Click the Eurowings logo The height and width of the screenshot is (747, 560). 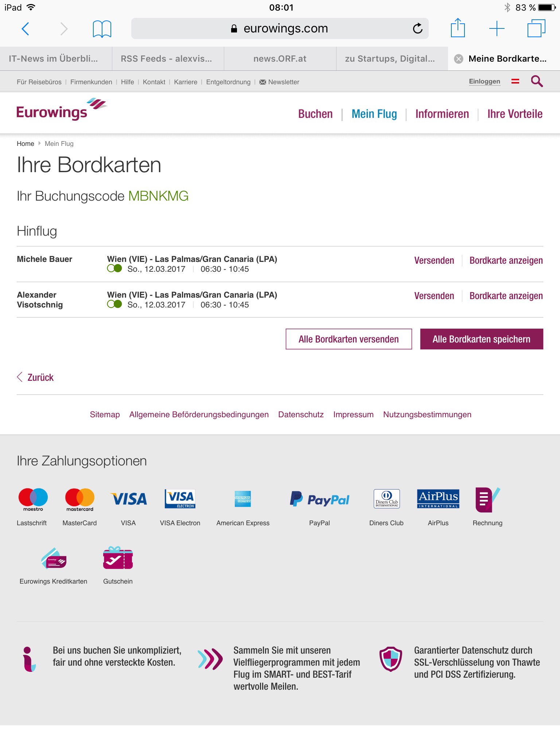pyautogui.click(x=62, y=109)
